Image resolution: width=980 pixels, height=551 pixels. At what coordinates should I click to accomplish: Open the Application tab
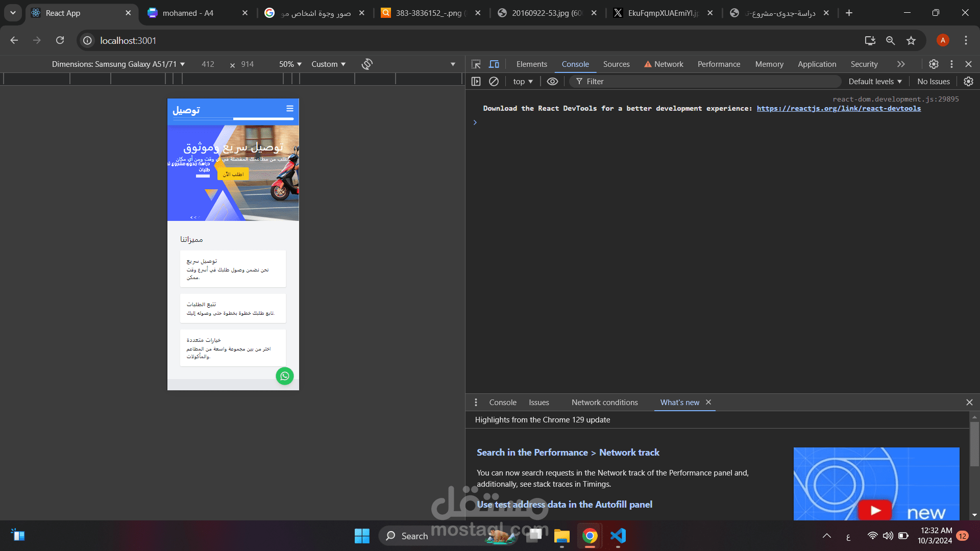pos(817,64)
